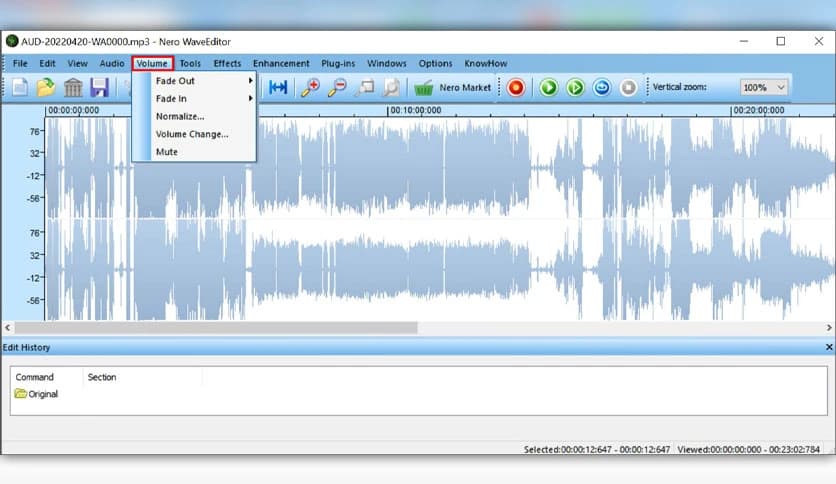Click the gray stop button
836x484 pixels.
629,87
